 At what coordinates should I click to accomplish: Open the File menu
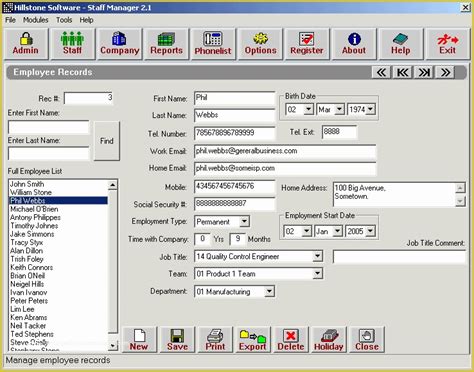[10, 20]
